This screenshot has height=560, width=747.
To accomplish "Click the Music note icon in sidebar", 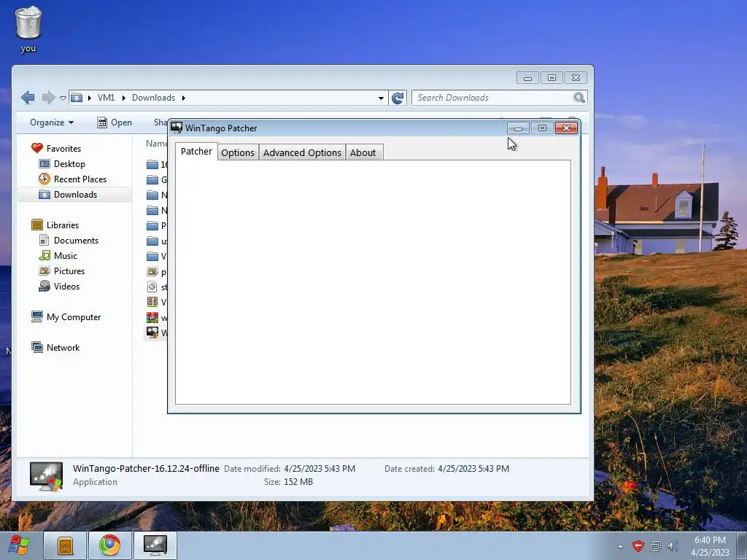I will point(44,256).
